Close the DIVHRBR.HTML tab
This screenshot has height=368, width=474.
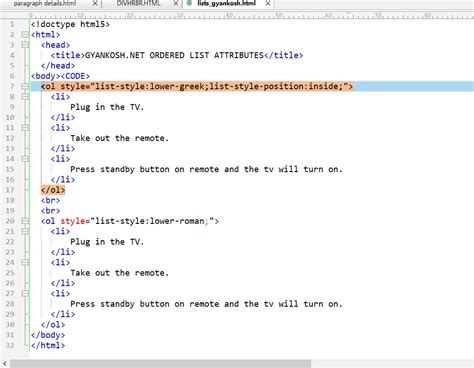[176, 4]
